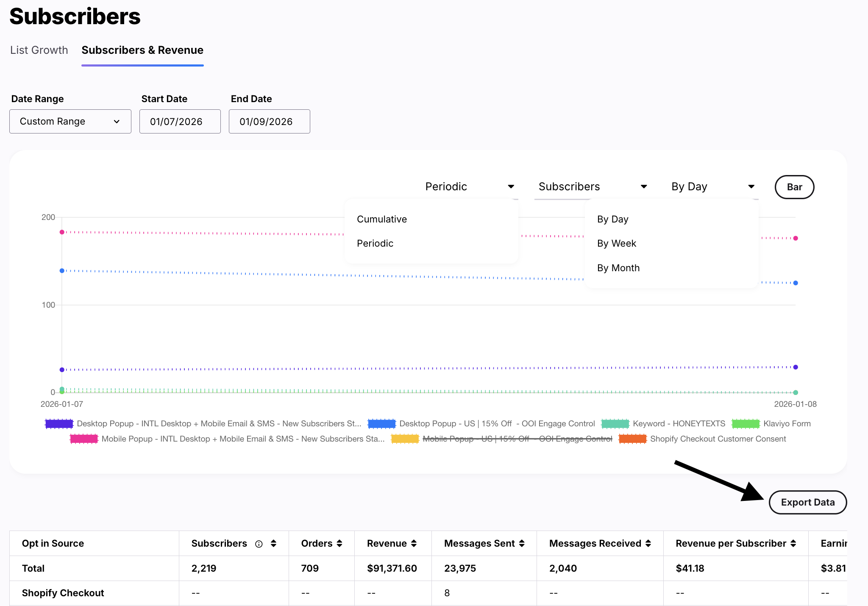Image resolution: width=868 pixels, height=606 pixels.
Task: Click the Start Date input field
Action: tap(180, 122)
